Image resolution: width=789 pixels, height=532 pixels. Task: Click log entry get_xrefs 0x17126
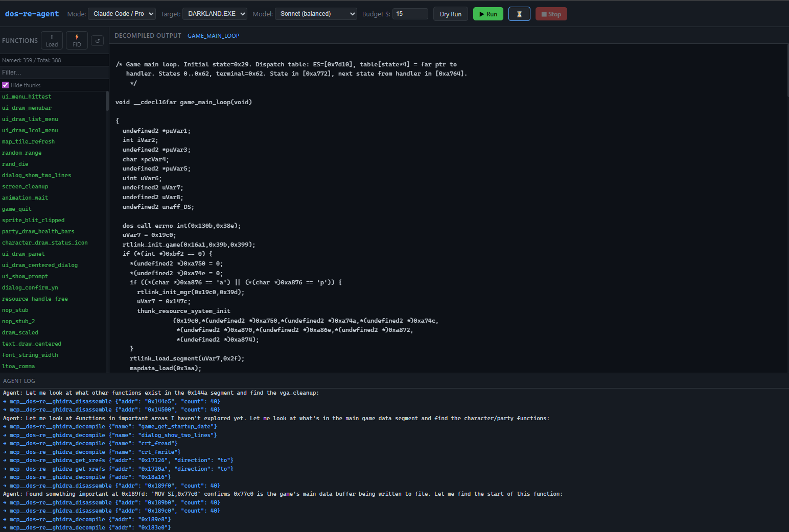(x=118, y=461)
